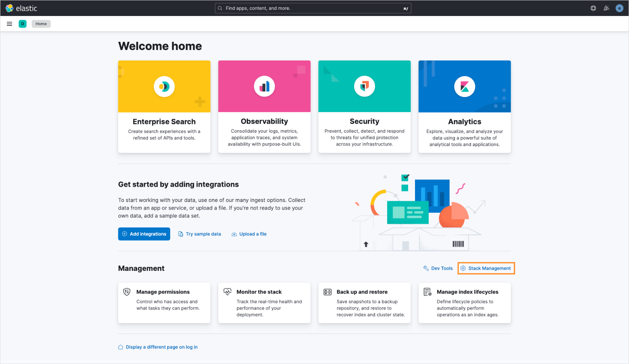This screenshot has height=364, width=629.
Task: Open Try sample data
Action: pos(203,234)
